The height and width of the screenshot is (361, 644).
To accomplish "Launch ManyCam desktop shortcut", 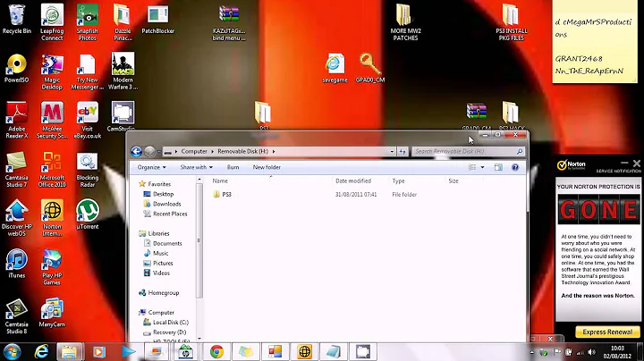I will tap(52, 312).
